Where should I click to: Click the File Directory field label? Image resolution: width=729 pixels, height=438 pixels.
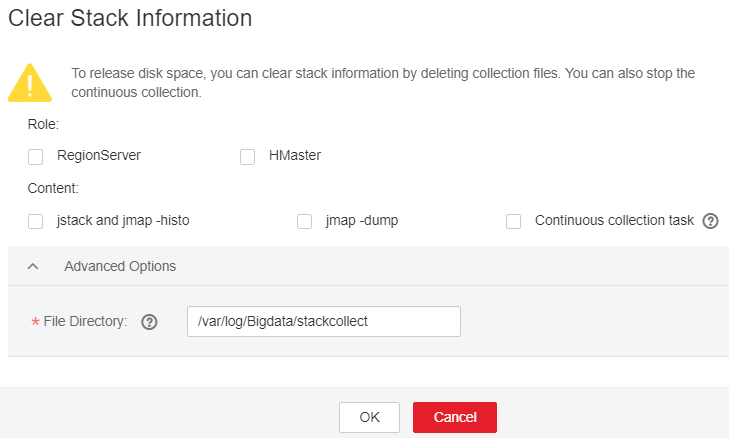[86, 321]
